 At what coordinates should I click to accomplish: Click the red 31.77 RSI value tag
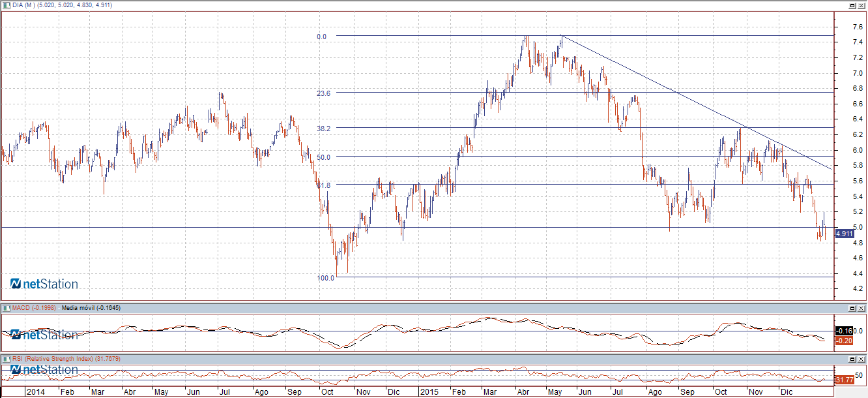pyautogui.click(x=844, y=380)
